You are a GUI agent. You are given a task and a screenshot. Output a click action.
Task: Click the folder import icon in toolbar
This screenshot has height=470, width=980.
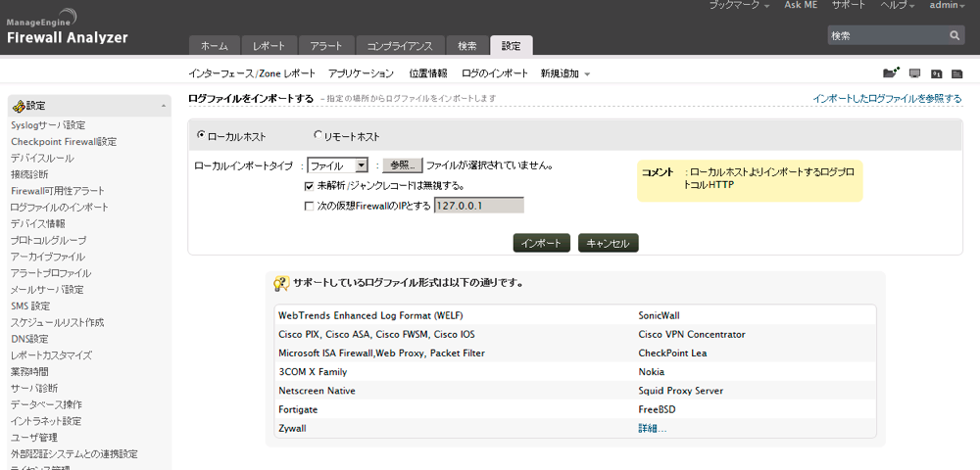pos(890,73)
